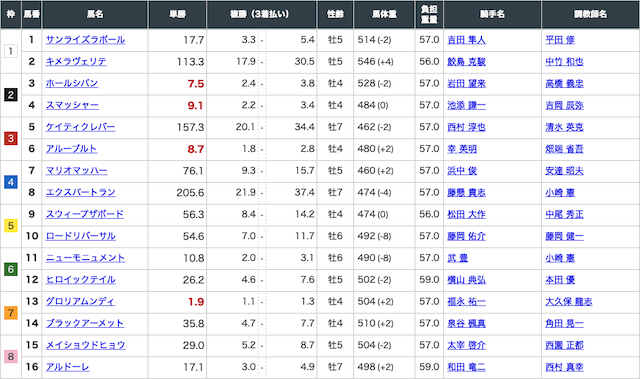
Task: Open jockey 福永 祐一 profile
Action: coord(467,301)
